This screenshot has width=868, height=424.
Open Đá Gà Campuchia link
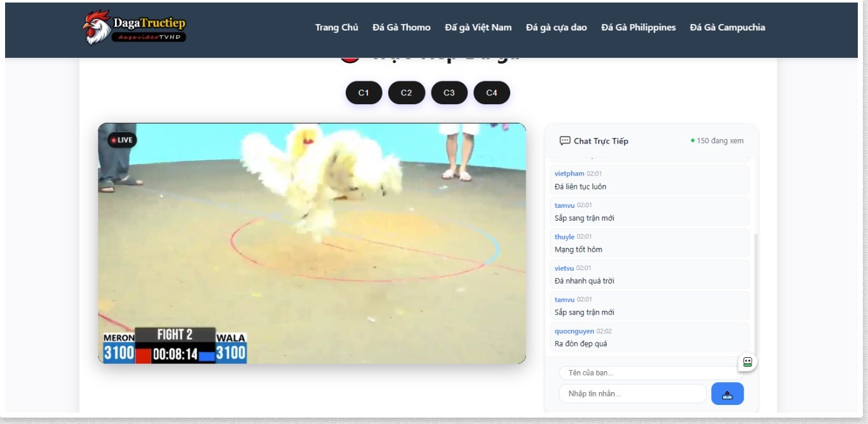[727, 27]
